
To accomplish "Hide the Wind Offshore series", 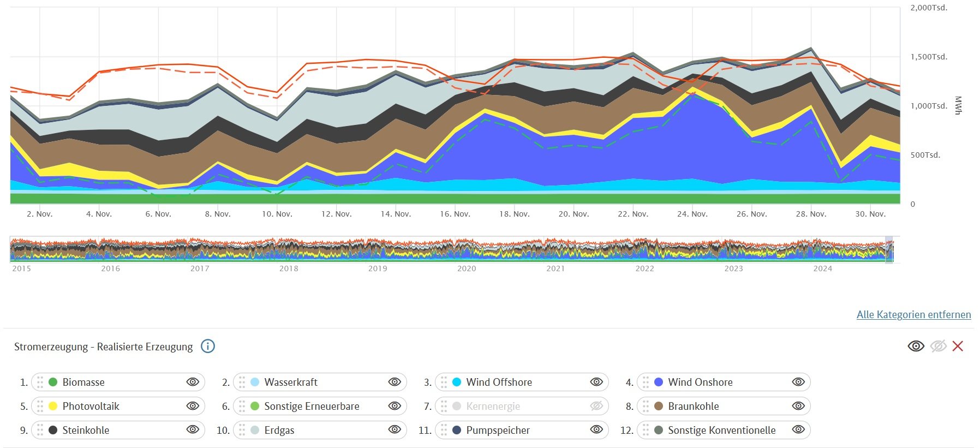I will tap(596, 382).
